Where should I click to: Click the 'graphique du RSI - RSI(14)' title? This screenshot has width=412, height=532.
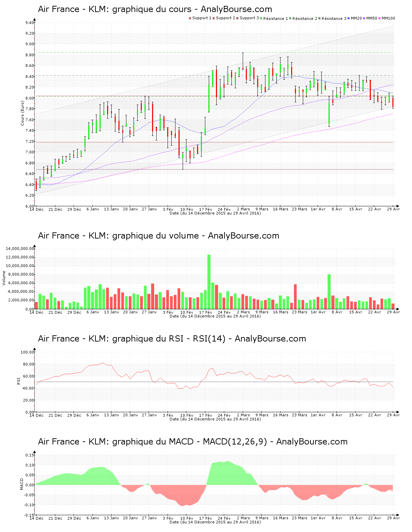(x=172, y=339)
